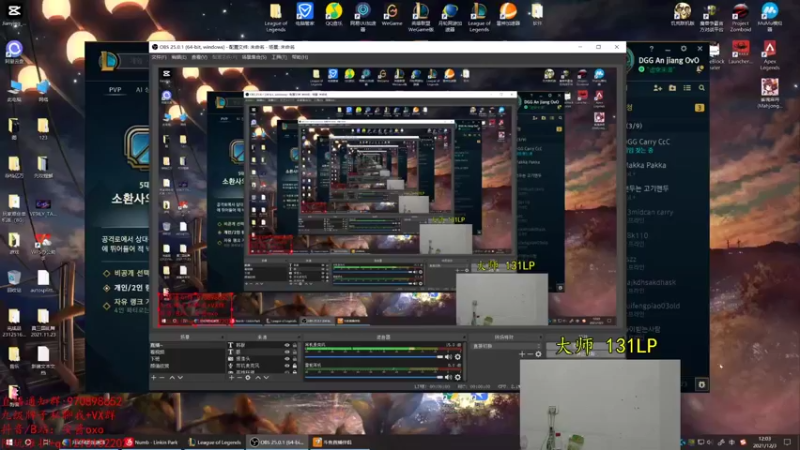
Task: Open first mixer channel settings gear
Action: click(x=458, y=357)
